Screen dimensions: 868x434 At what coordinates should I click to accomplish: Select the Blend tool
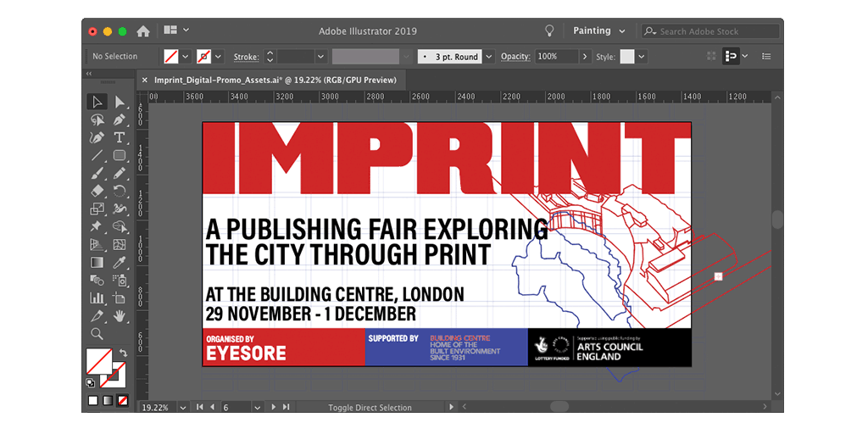(x=97, y=280)
